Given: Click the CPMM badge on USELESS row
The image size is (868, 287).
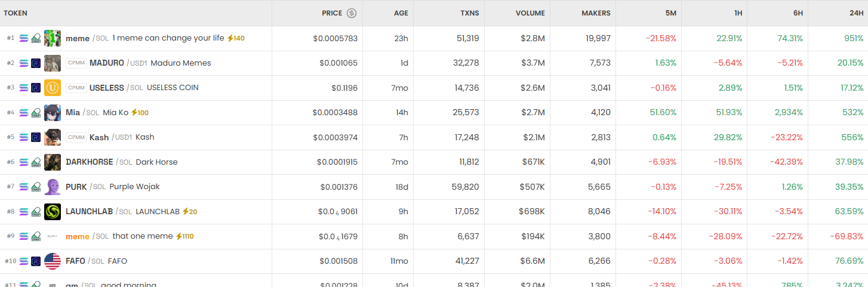Looking at the screenshot, I should tap(76, 88).
